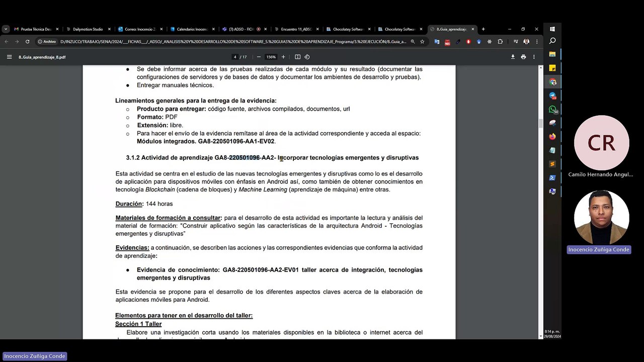Click the CR participant avatar

[x=601, y=143]
